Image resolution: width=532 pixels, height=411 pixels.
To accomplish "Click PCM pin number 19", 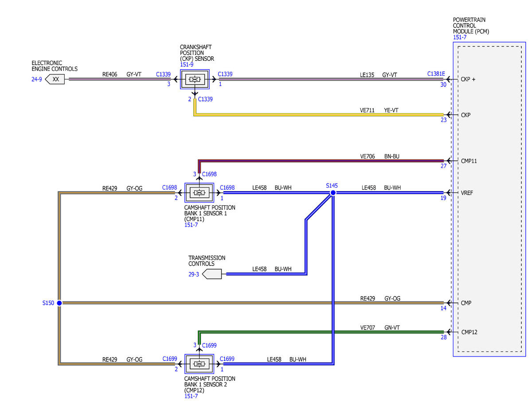I will (x=443, y=198).
